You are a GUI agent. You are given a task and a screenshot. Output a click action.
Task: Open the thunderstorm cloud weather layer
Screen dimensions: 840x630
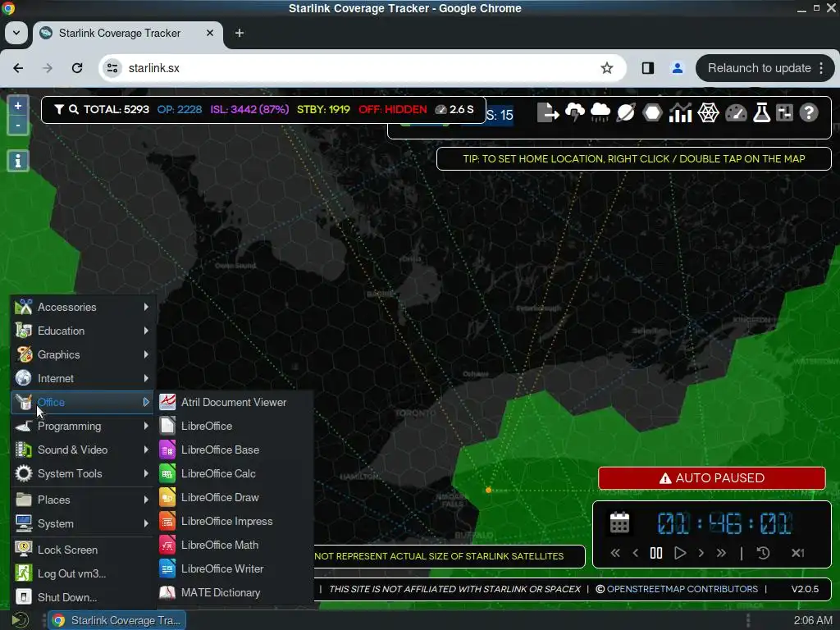click(574, 113)
